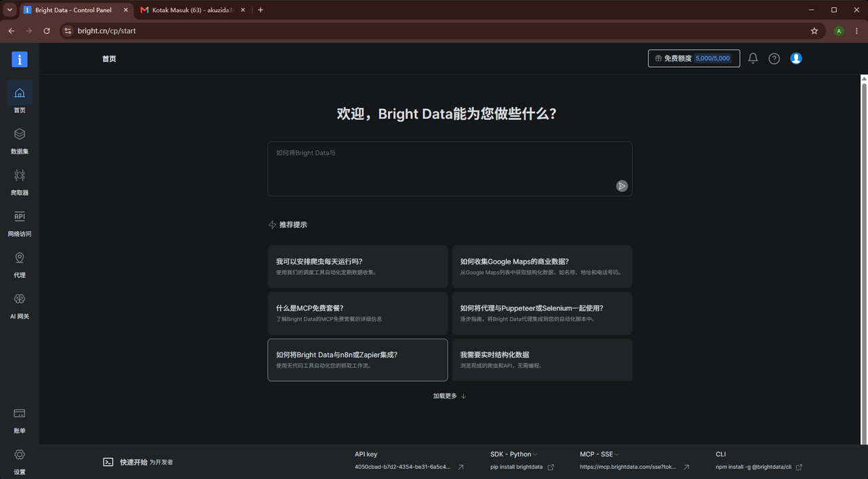View site information icon in address bar
This screenshot has height=479, width=868.
point(67,30)
